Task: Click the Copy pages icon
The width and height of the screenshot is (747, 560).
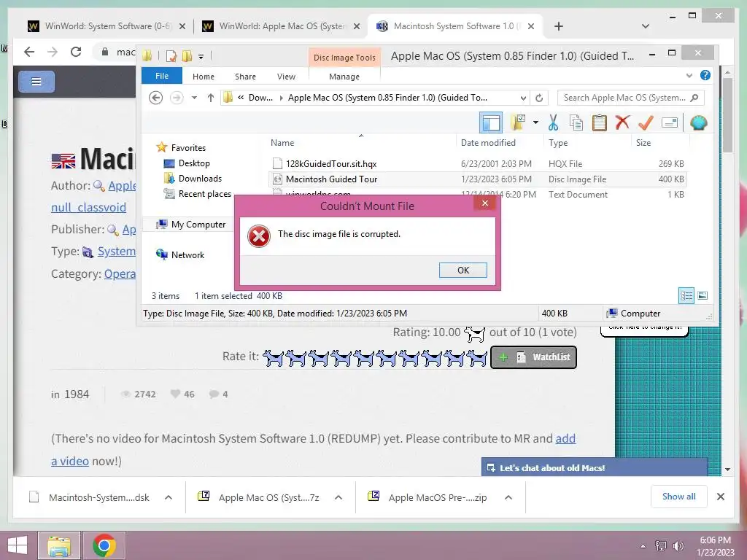Action: pyautogui.click(x=576, y=122)
